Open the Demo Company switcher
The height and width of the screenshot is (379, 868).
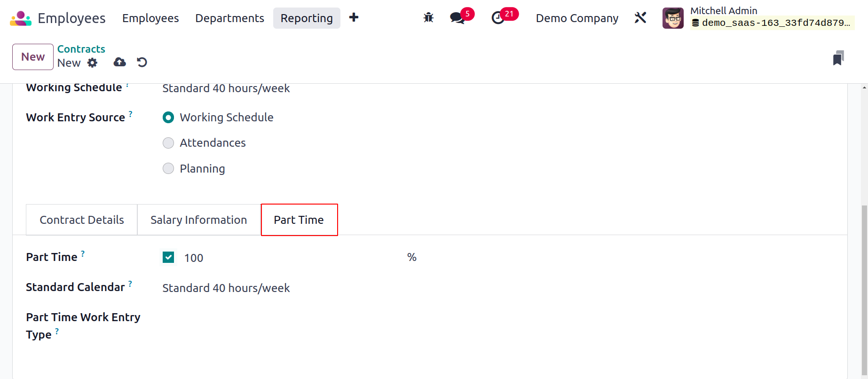click(577, 18)
